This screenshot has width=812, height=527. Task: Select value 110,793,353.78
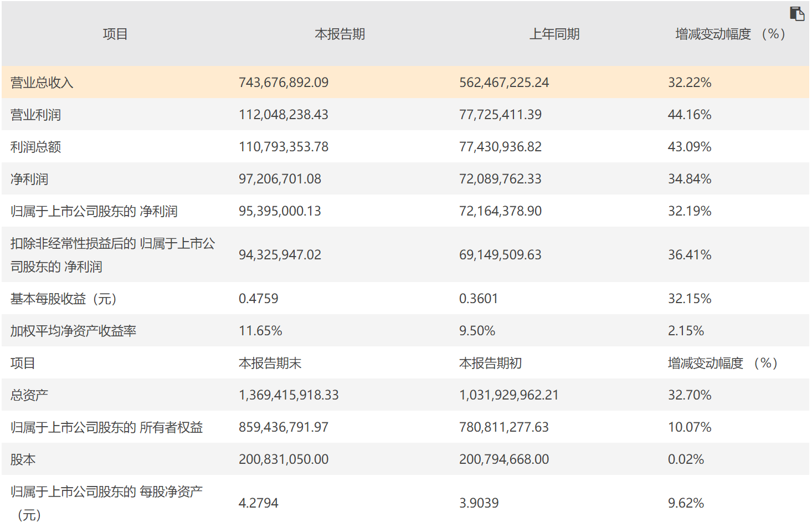284,147
